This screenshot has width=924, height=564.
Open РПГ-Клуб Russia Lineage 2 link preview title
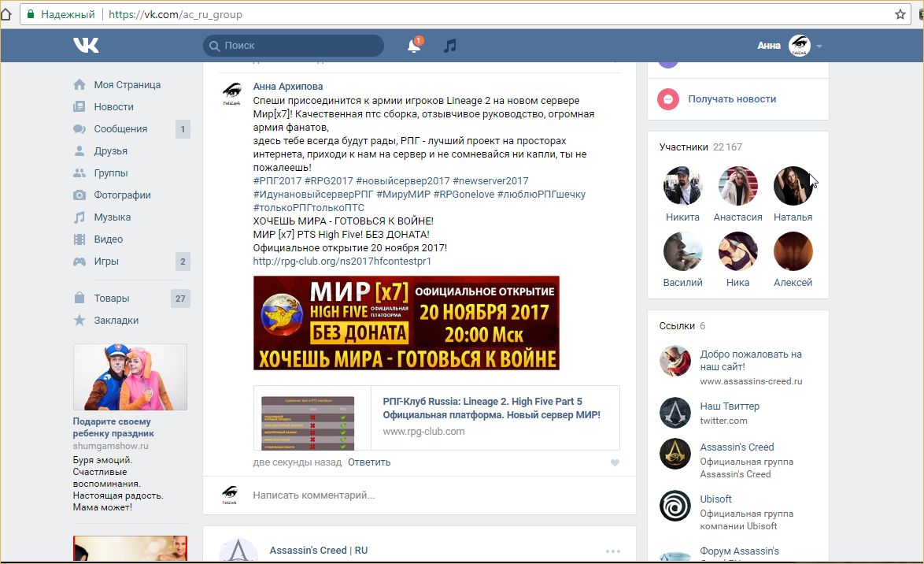pyautogui.click(x=491, y=408)
